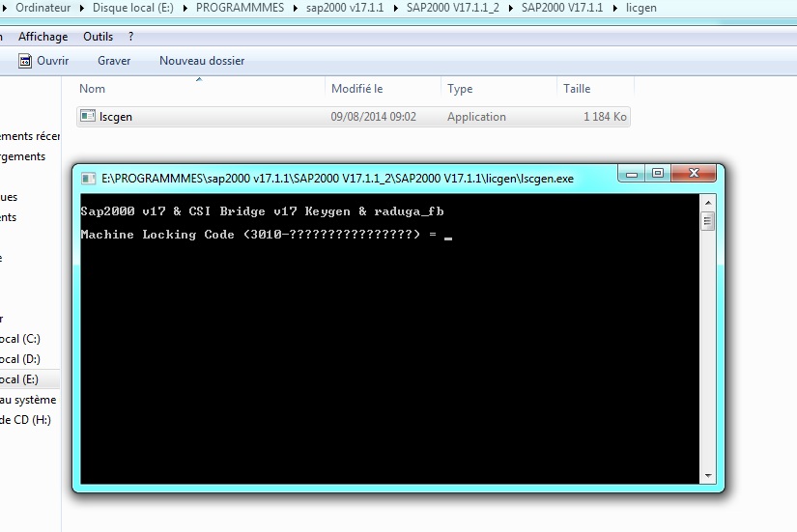Go to Disque local (E:) breadcrumb

[133, 8]
